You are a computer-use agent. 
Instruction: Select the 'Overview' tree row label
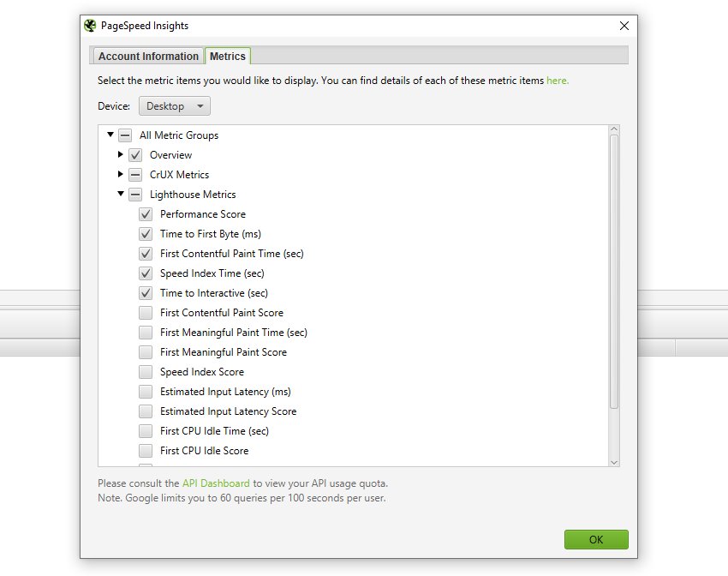coord(170,154)
